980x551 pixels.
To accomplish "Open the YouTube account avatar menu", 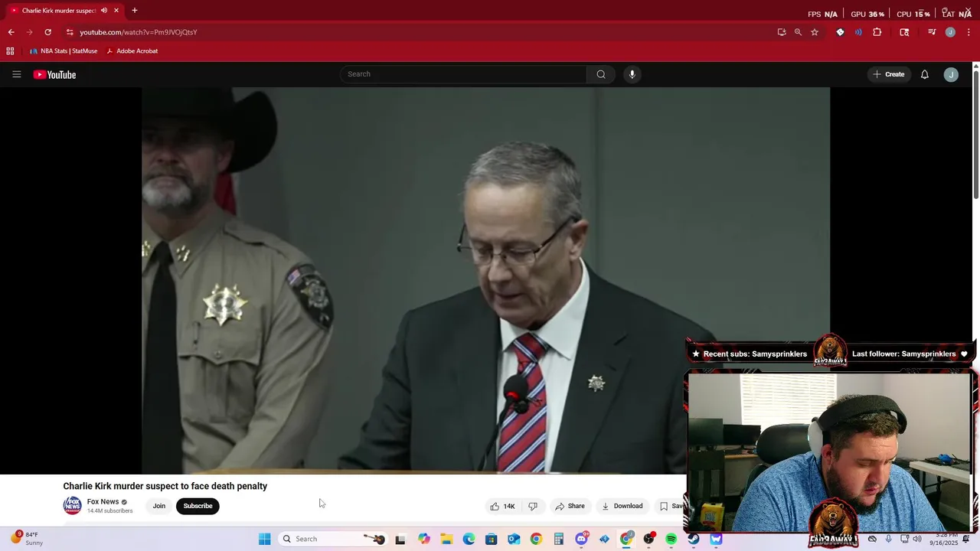I will pos(951,74).
